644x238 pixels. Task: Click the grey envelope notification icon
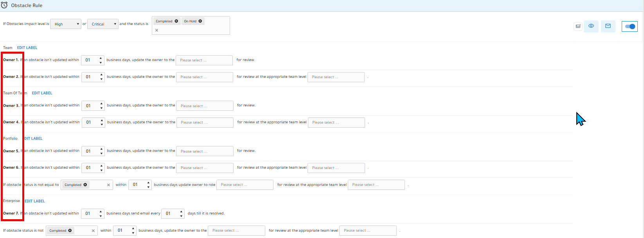pyautogui.click(x=578, y=26)
